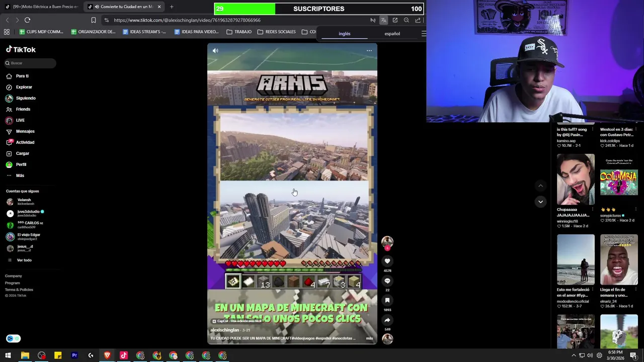Open the browser apps grid icon
Image resolution: width=644 pixels, height=362 pixels.
(x=7, y=32)
